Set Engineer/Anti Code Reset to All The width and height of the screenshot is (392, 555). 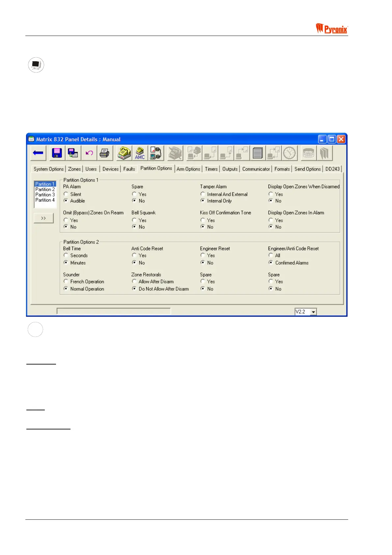click(x=271, y=255)
